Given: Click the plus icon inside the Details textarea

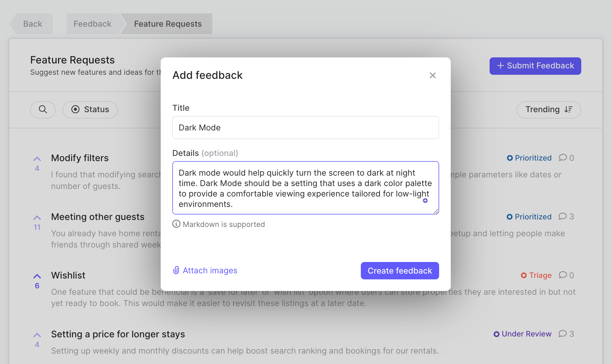Looking at the screenshot, I should tap(425, 200).
